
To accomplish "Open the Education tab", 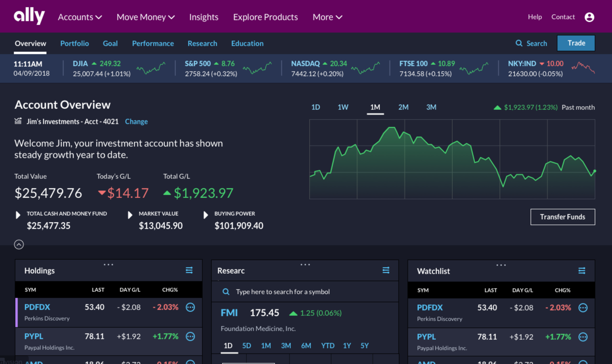I will click(x=247, y=43).
